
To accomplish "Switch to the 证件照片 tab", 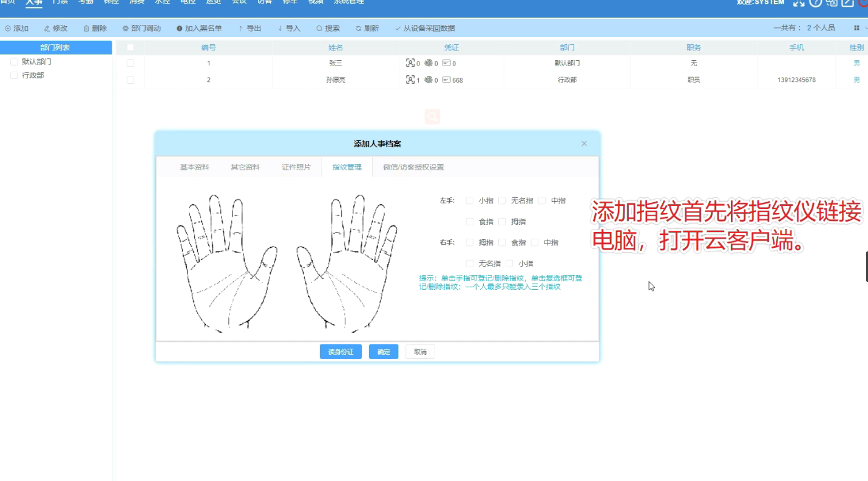I will pos(296,167).
